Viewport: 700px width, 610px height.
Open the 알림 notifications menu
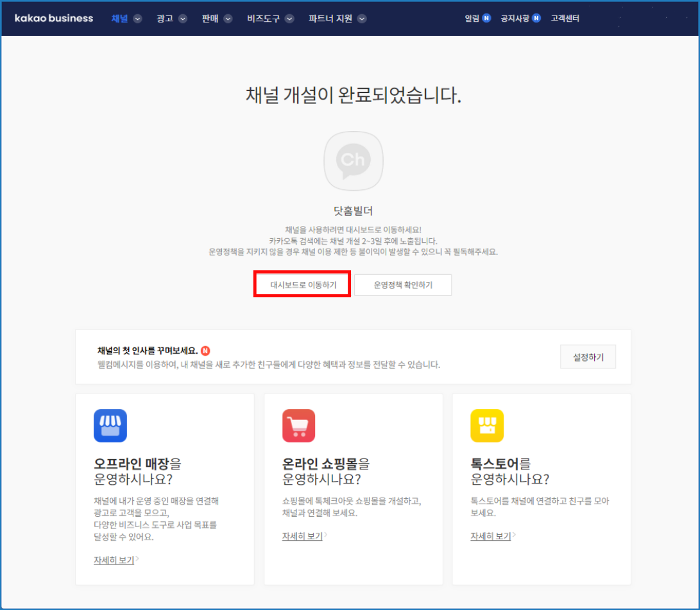pyautogui.click(x=472, y=19)
